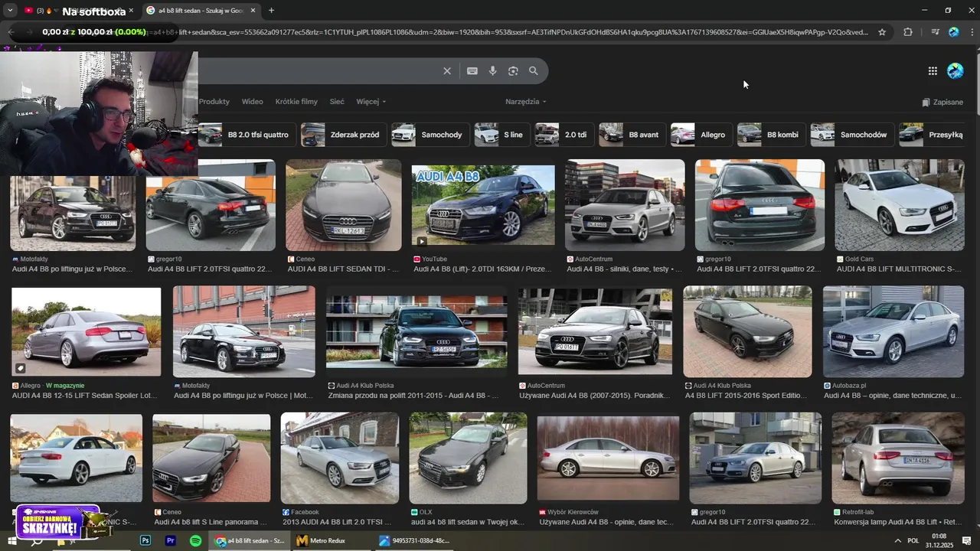Image resolution: width=980 pixels, height=551 pixels.
Task: Open the Wybór Kierowców side-view thumbnail
Action: (608, 458)
